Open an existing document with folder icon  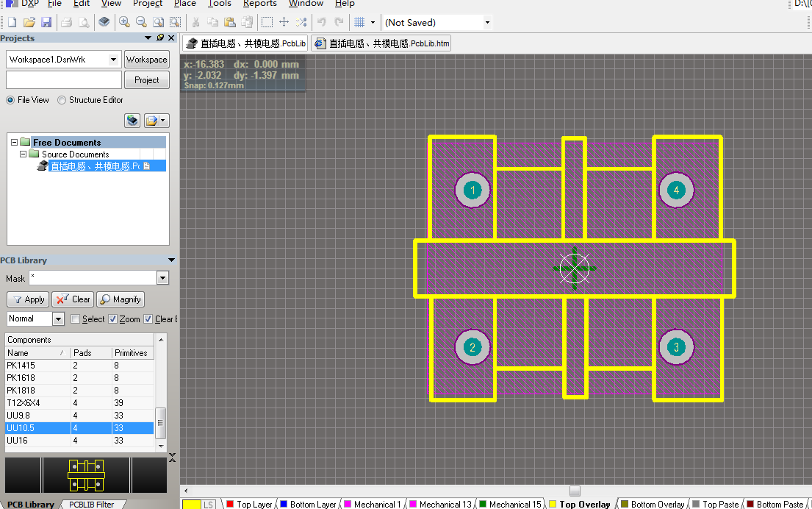tap(29, 22)
